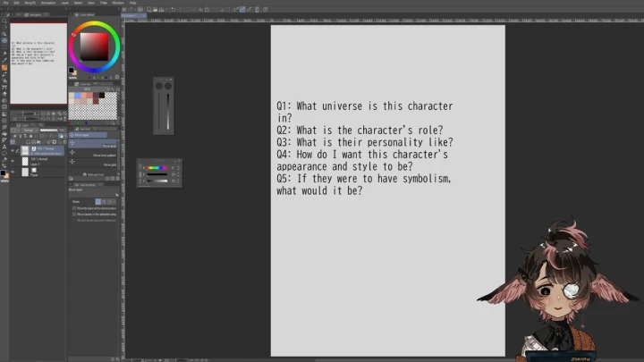The image size is (644, 362).
Task: Click Add sub tool button
Action: (94, 174)
